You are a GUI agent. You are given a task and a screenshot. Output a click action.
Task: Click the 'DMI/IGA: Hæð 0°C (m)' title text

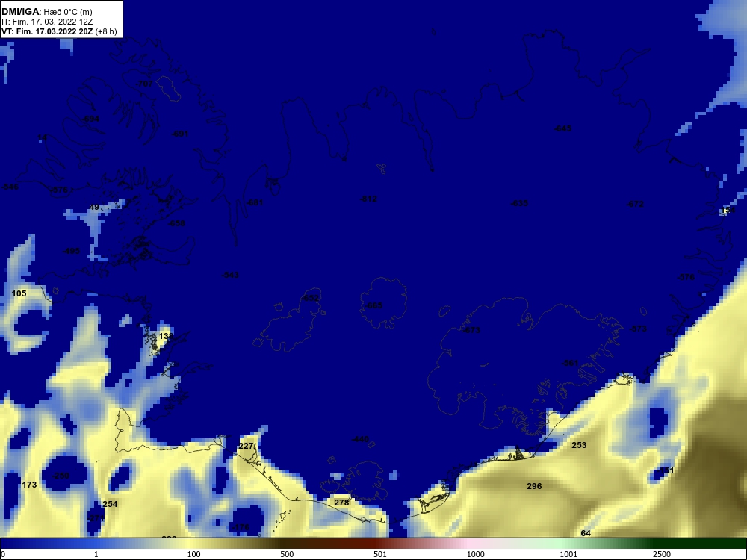(x=46, y=12)
